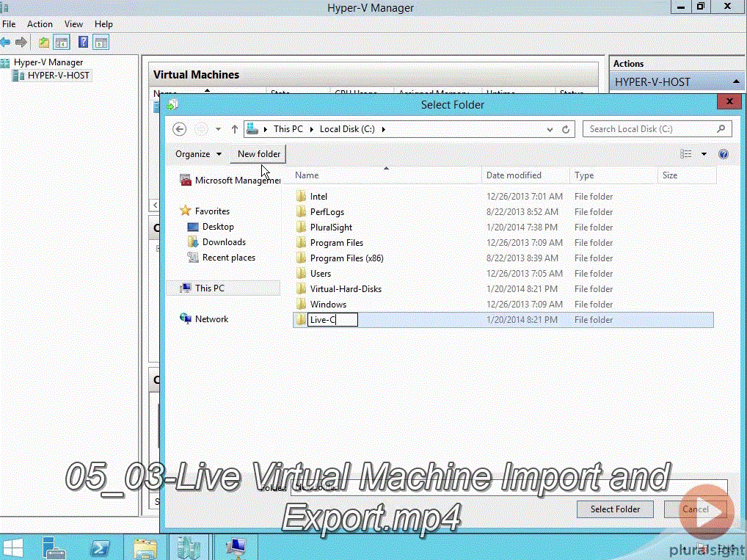Expand the recent locations dropdown arrow

(x=218, y=129)
